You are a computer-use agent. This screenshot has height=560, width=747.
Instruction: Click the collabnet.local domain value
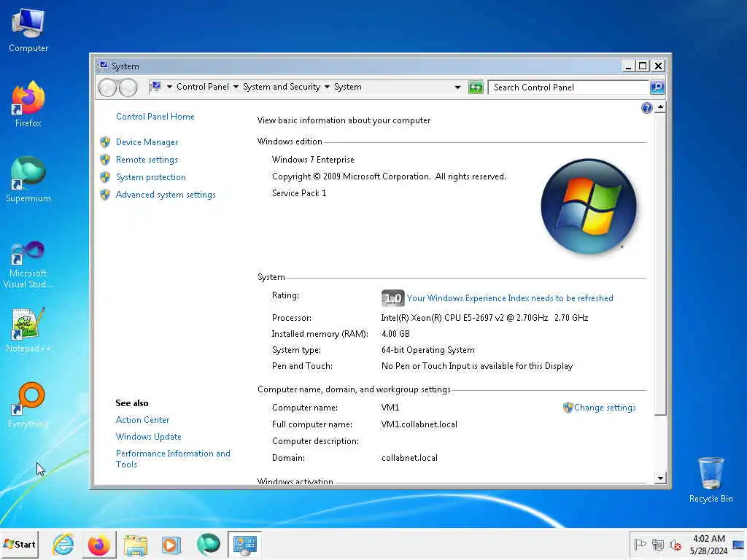(409, 458)
